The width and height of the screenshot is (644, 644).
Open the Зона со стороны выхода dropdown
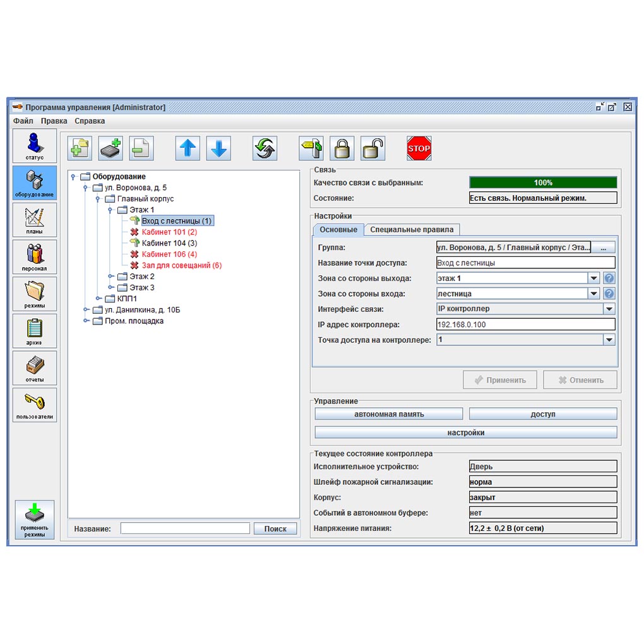pyautogui.click(x=593, y=278)
